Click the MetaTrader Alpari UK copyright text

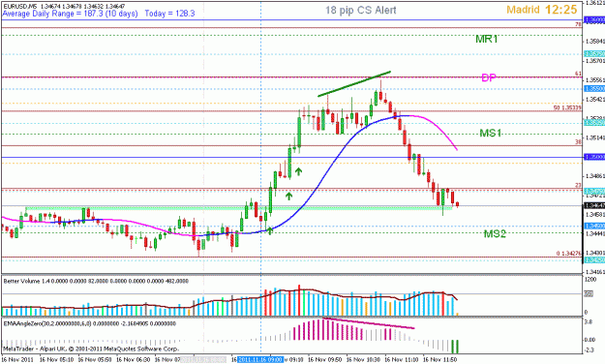pos(91,349)
